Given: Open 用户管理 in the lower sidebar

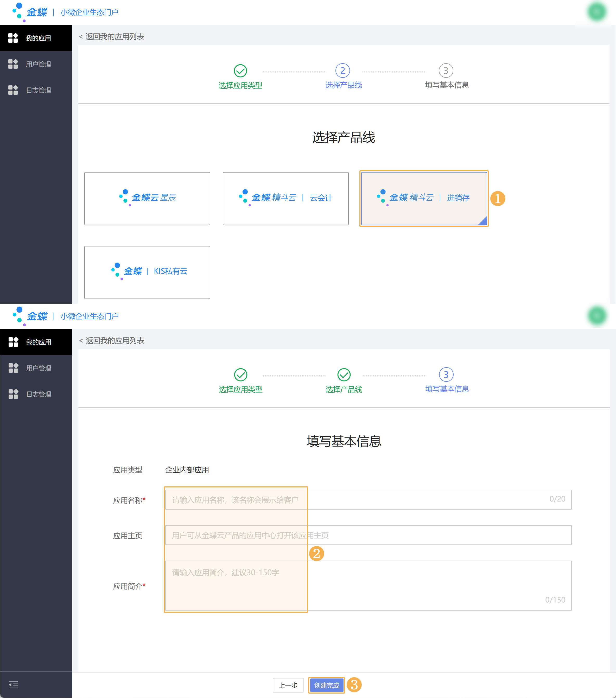Looking at the screenshot, I should pos(38,368).
